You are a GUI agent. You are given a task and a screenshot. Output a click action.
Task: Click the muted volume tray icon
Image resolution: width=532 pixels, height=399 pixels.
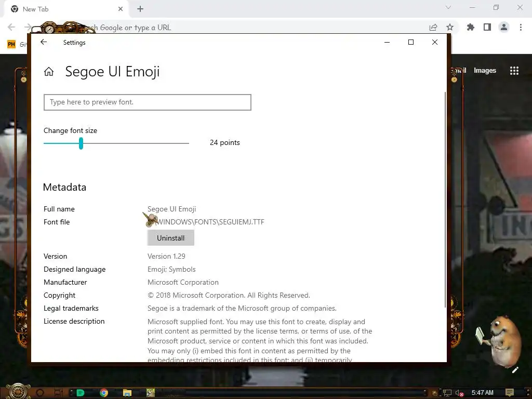(459, 393)
